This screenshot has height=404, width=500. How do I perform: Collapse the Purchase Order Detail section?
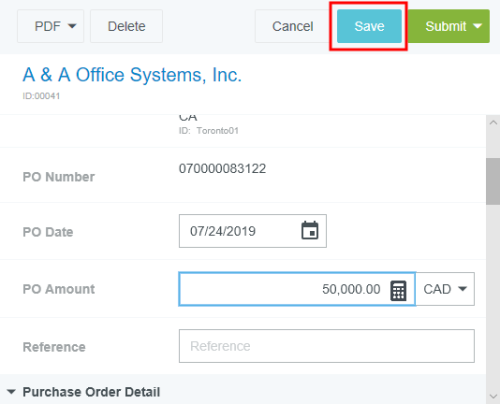(x=11, y=392)
